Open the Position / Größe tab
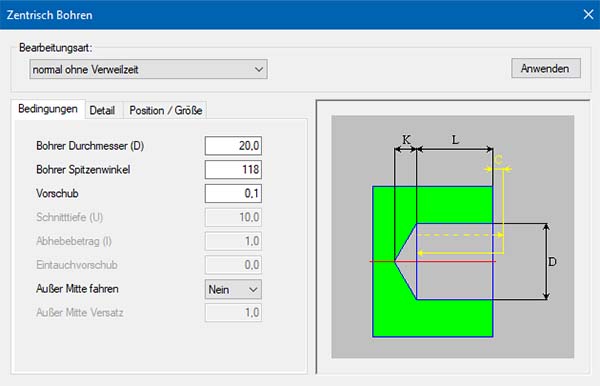 (x=166, y=111)
